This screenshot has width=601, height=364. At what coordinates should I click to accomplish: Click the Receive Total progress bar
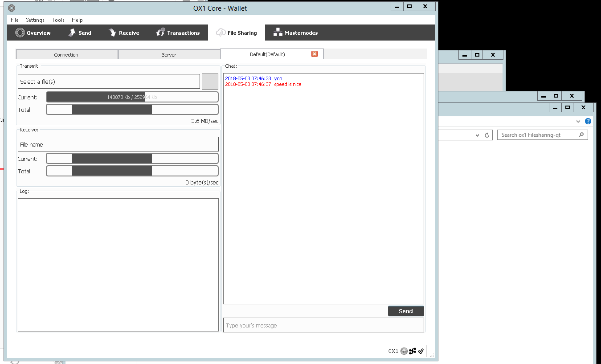pos(132,171)
